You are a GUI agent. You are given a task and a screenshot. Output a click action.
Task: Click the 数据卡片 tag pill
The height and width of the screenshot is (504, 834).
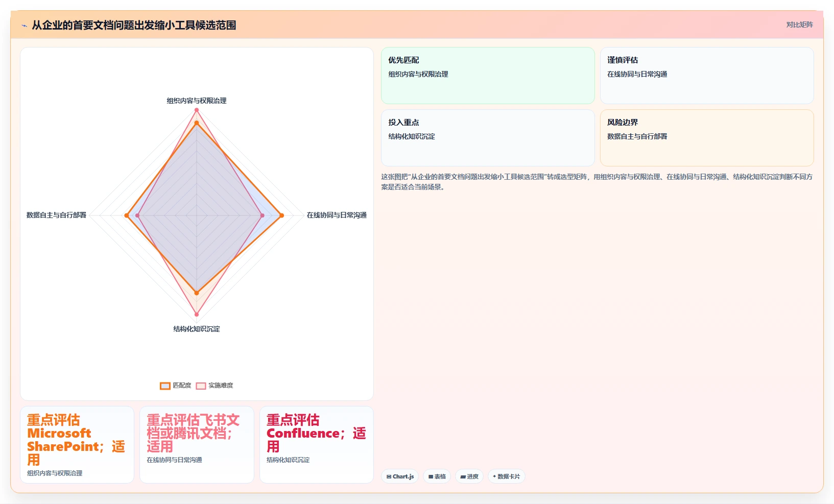click(x=506, y=476)
